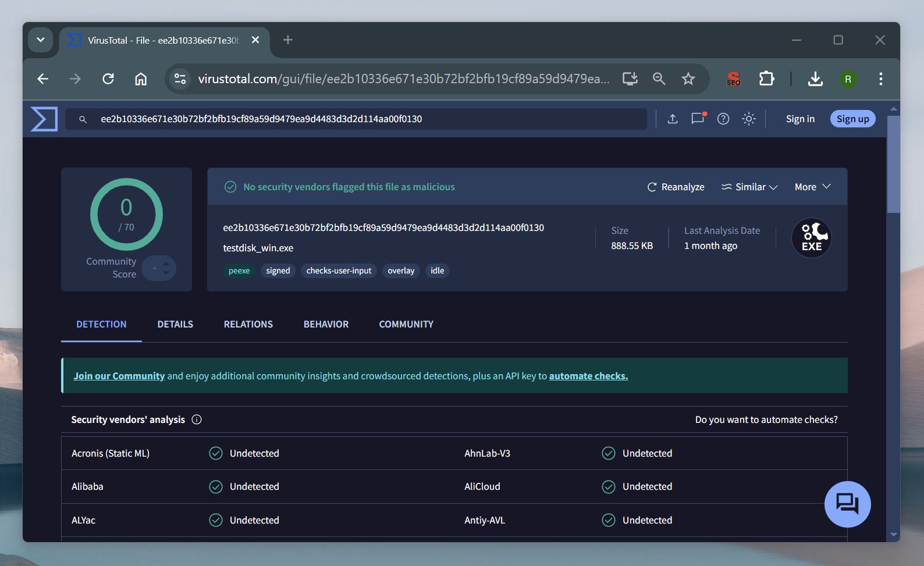
Task: Click the browser forward arrow
Action: (75, 79)
